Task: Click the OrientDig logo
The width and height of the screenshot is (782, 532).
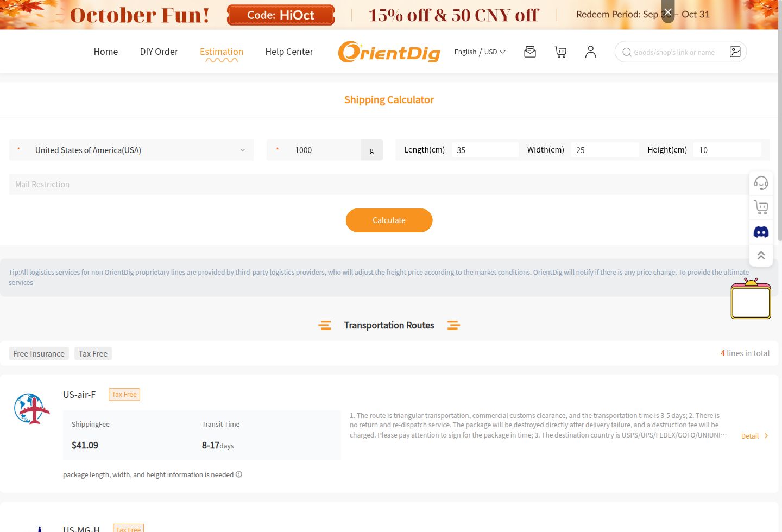Action: 389,52
